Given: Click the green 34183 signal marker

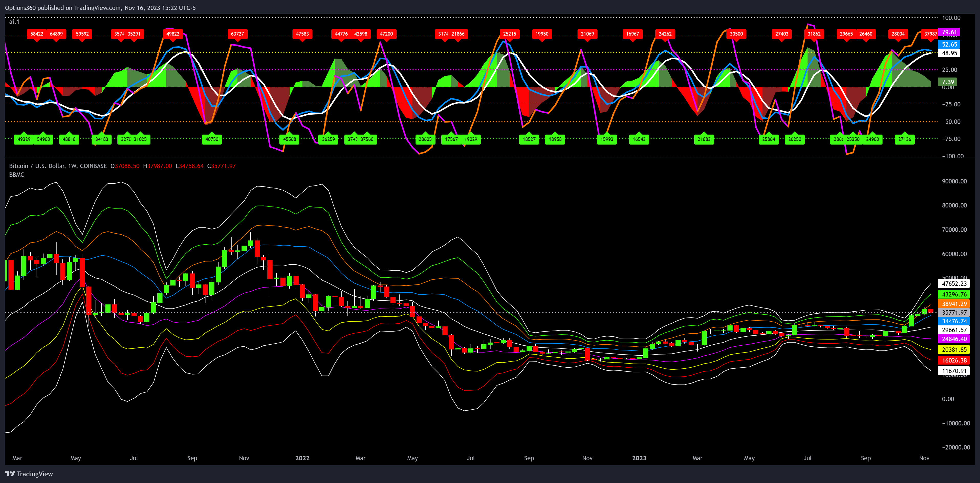Looking at the screenshot, I should (102, 139).
